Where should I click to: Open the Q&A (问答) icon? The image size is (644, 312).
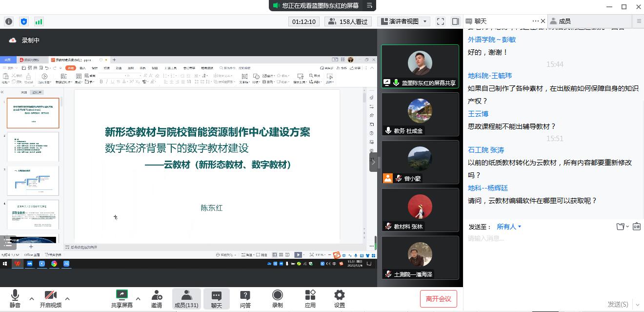point(245,298)
